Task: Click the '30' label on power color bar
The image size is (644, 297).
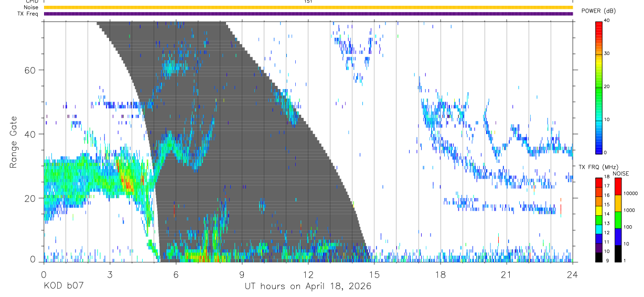Action: pos(607,53)
